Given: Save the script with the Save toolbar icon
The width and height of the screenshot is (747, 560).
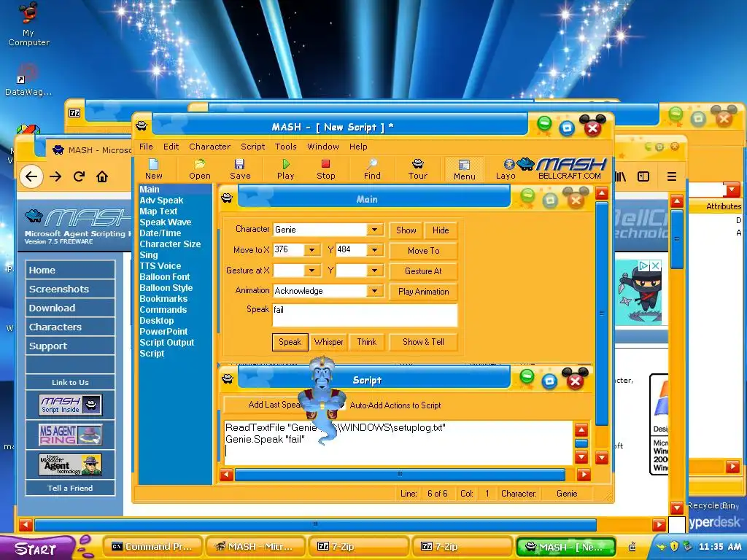Looking at the screenshot, I should [x=240, y=169].
